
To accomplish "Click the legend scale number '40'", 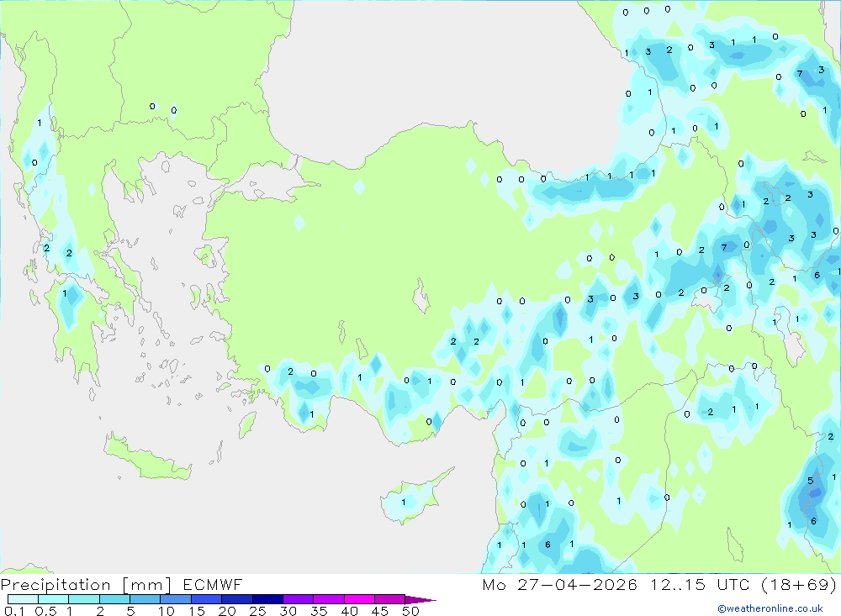I will point(350,611).
